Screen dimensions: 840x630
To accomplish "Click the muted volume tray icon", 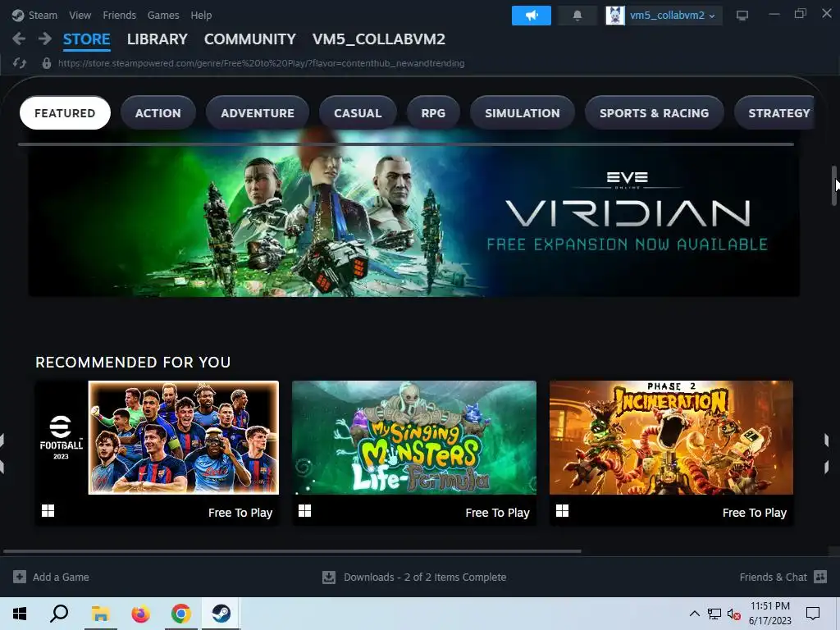I will coord(733,614).
